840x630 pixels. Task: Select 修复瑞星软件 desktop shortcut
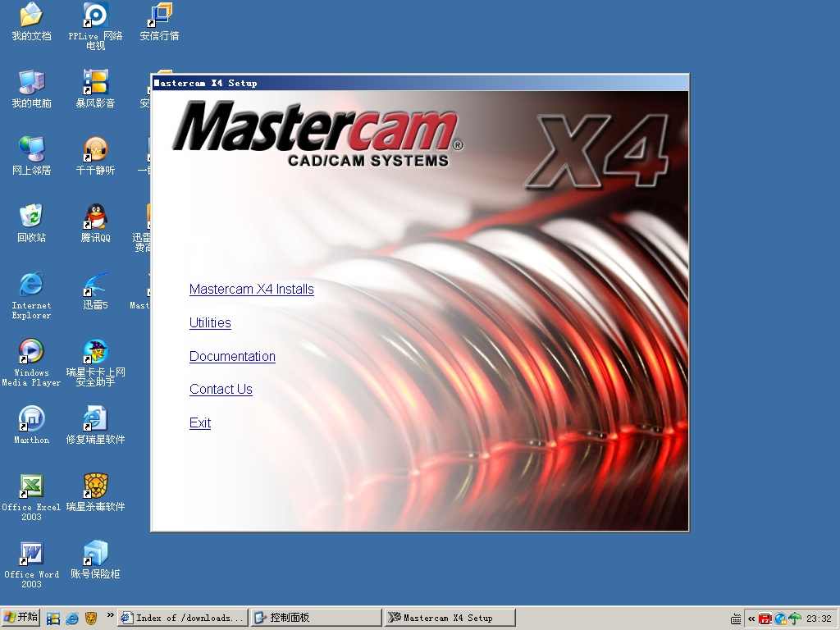95,426
